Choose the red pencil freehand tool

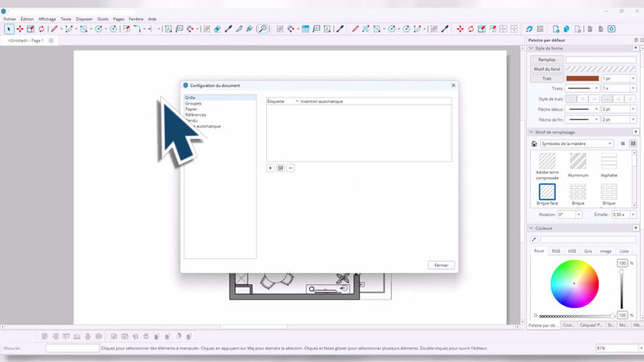pos(54,29)
